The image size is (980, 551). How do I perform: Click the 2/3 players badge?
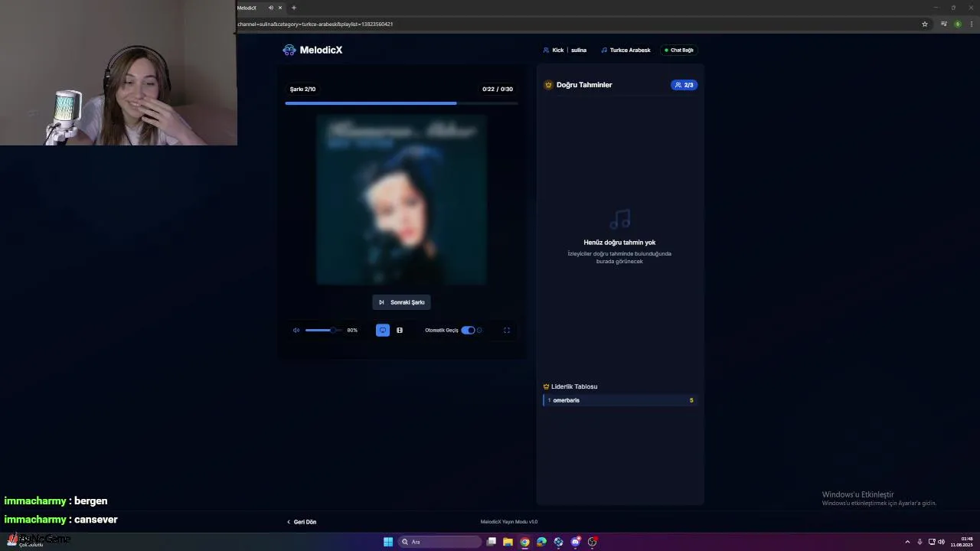click(684, 85)
